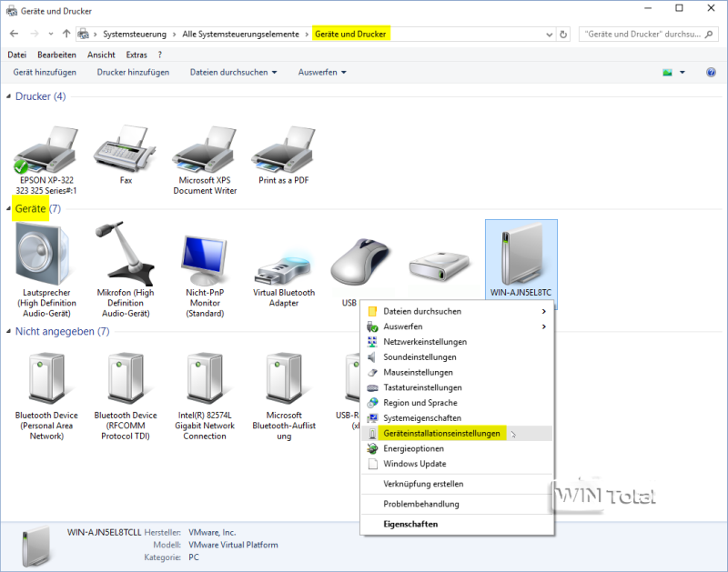The height and width of the screenshot is (572, 728).
Task: Open the view options dropdown arrow
Action: click(682, 73)
